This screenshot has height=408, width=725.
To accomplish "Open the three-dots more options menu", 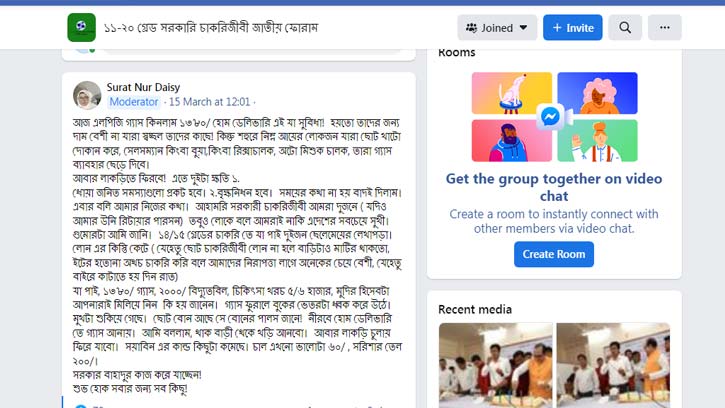I will pyautogui.click(x=664, y=28).
